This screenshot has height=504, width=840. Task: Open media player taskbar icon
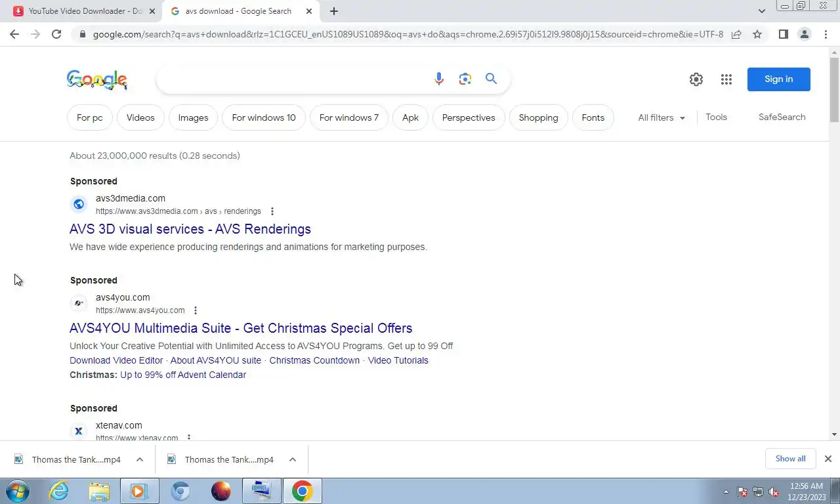click(139, 491)
